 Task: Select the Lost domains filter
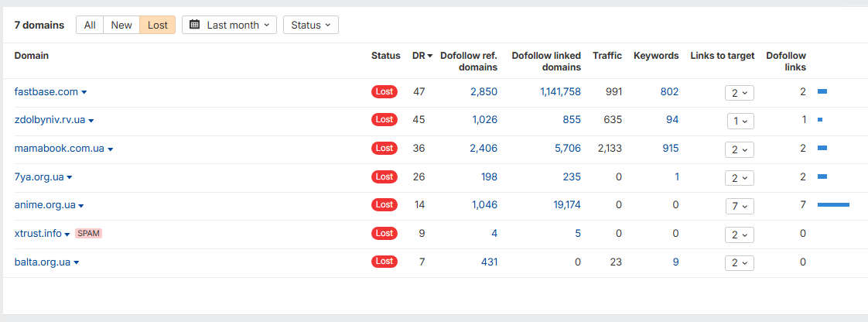click(157, 25)
